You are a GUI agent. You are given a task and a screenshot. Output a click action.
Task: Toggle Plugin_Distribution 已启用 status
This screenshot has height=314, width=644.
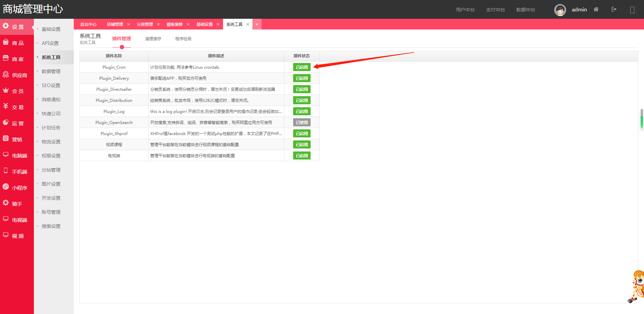[x=302, y=100]
